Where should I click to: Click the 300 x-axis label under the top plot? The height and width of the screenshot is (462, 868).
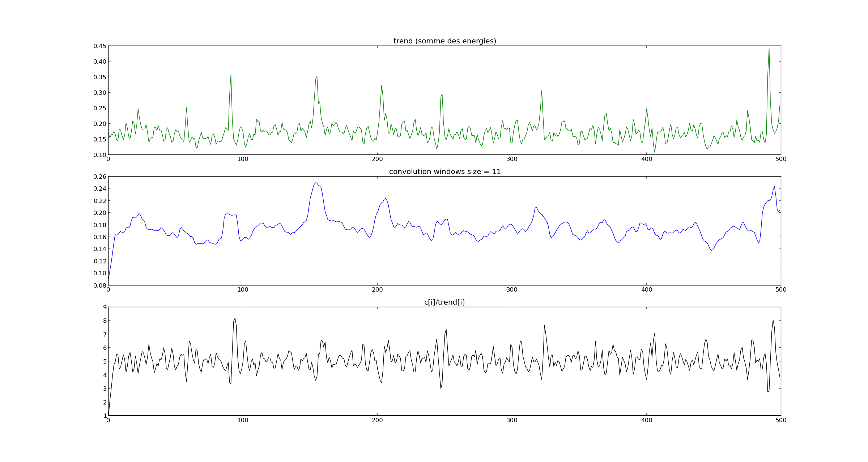pyautogui.click(x=512, y=159)
